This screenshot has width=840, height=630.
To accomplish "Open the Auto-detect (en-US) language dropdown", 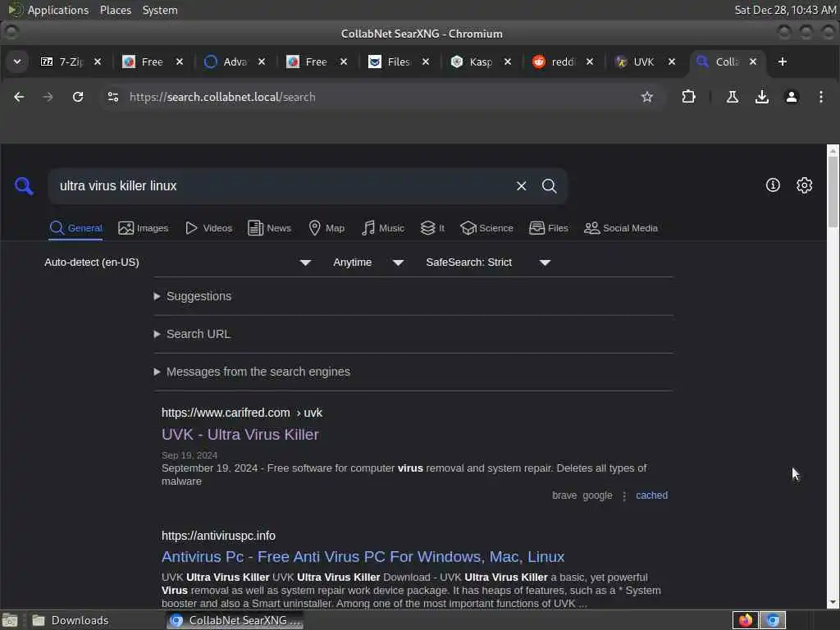I will [x=177, y=262].
